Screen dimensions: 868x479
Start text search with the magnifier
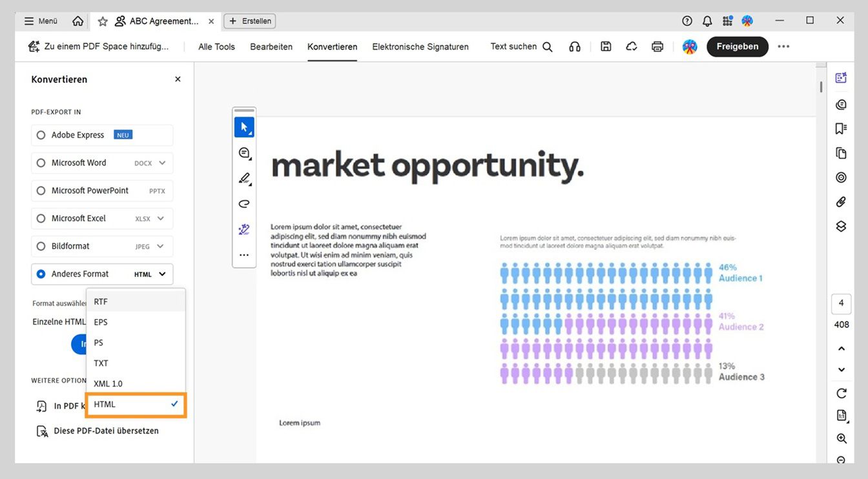[547, 46]
